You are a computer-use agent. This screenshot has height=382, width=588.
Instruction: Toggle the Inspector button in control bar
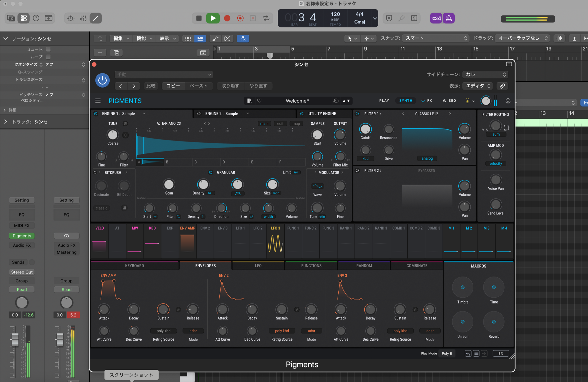[x=24, y=18]
